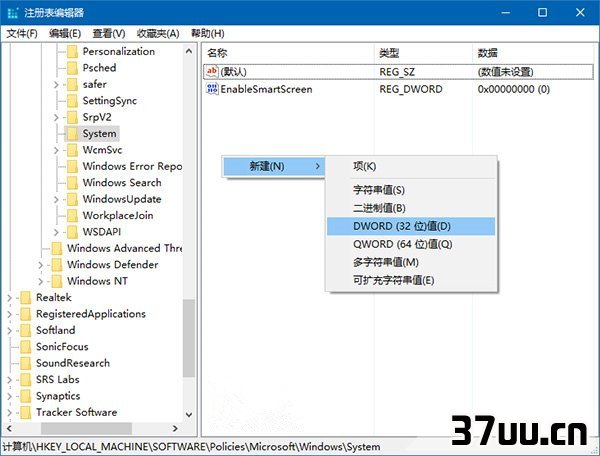The width and height of the screenshot is (600, 456).
Task: Click the WcmSvc folder icon
Action: [x=72, y=150]
